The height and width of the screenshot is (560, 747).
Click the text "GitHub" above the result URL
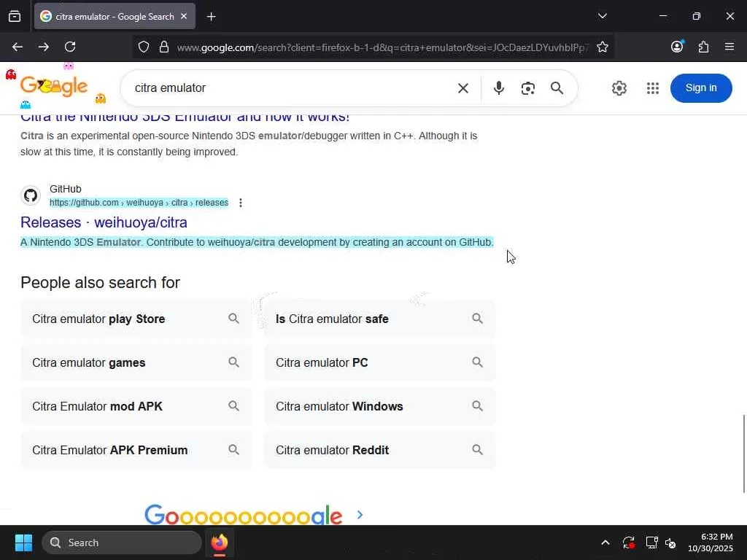65,189
